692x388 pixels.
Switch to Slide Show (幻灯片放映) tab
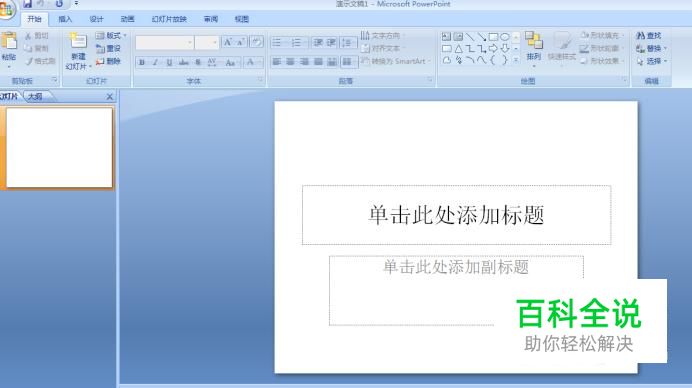pos(169,19)
